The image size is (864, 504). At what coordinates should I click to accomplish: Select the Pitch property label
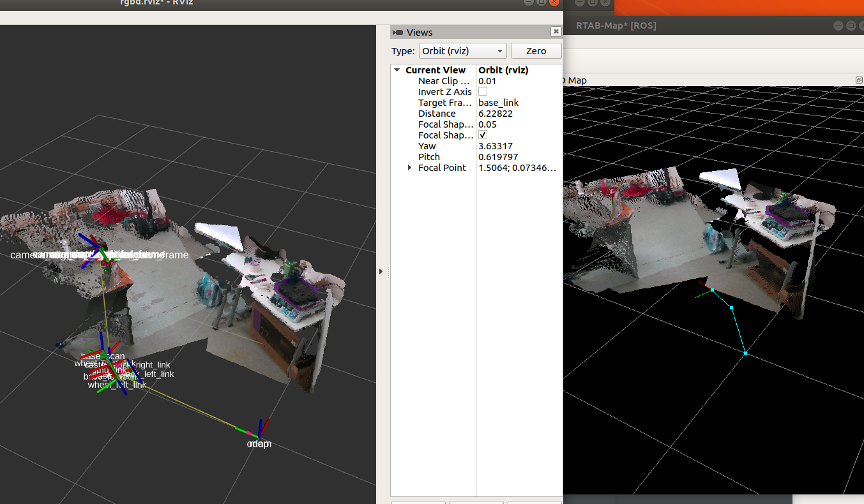tap(429, 157)
